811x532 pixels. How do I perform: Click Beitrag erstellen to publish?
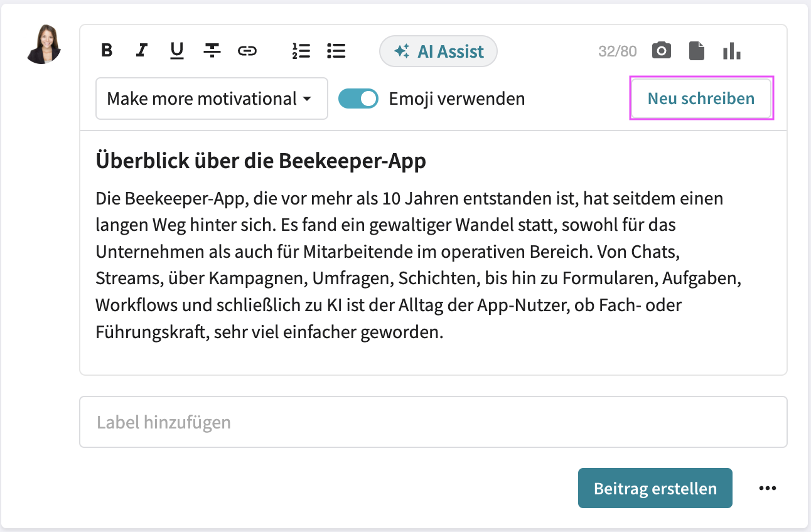coord(655,487)
